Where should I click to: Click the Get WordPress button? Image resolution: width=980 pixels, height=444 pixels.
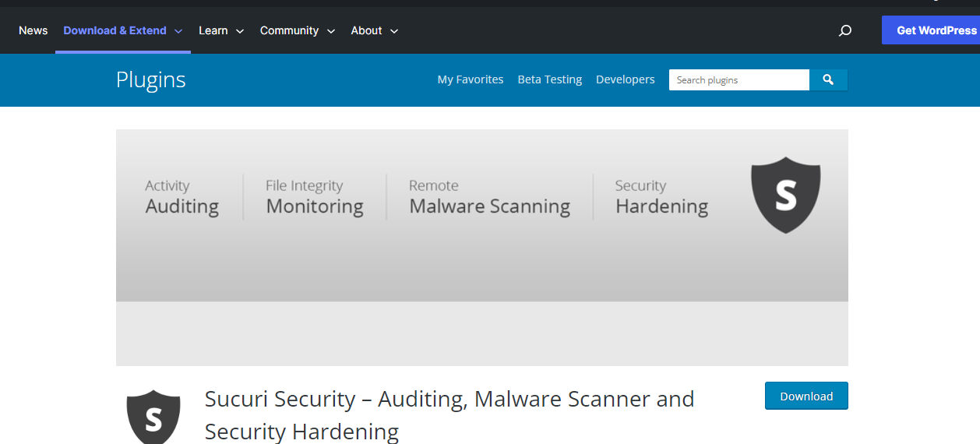[x=931, y=30]
